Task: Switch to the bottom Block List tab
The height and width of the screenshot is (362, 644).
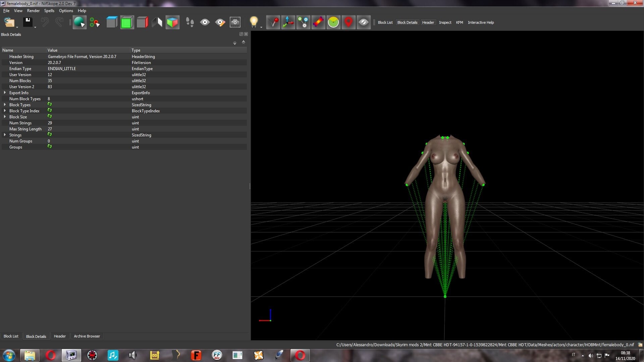Action: pos(11,336)
